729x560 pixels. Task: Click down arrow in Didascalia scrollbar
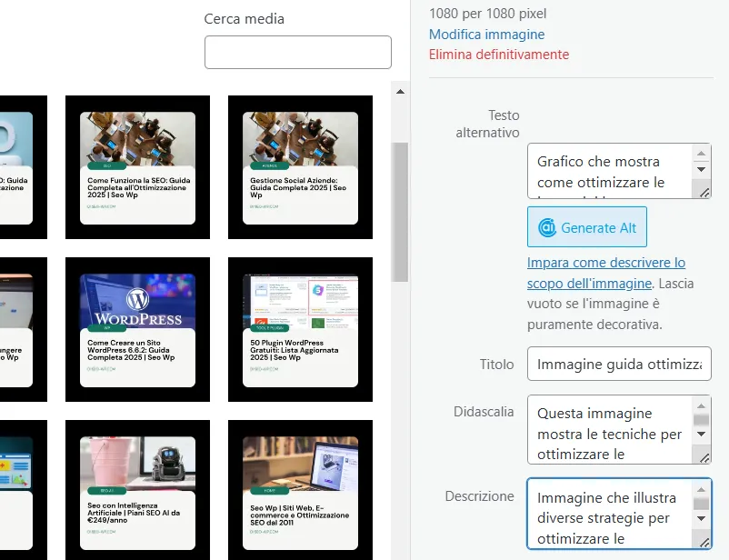pyautogui.click(x=701, y=434)
